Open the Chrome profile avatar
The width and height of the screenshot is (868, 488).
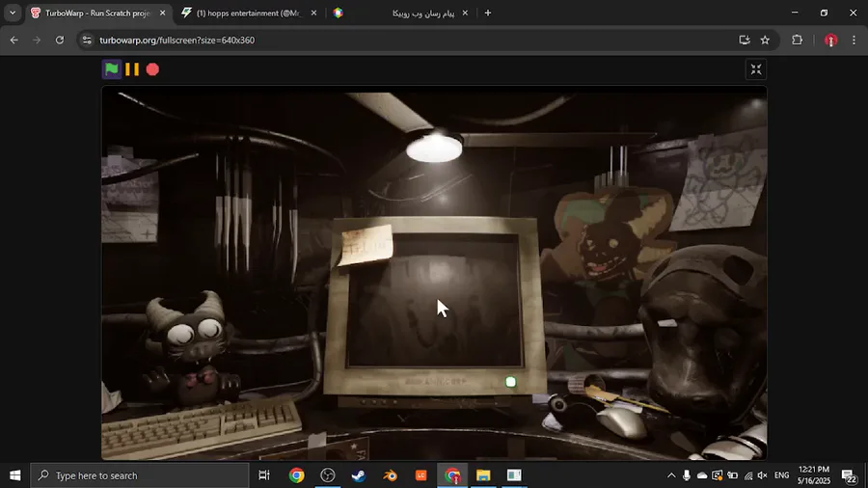coord(831,40)
